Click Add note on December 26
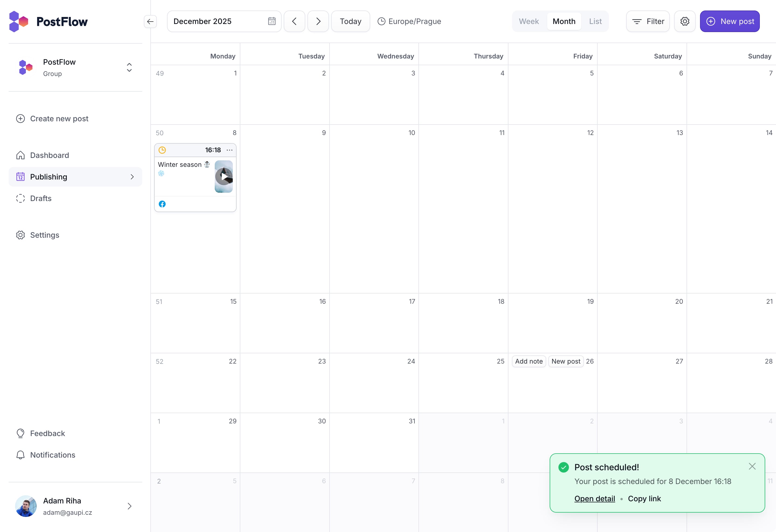 [529, 361]
